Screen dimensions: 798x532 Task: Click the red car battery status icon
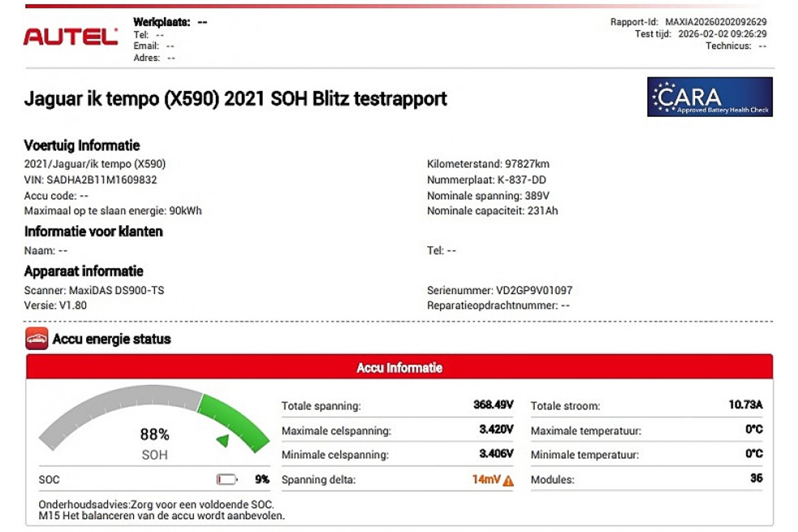[x=37, y=338]
